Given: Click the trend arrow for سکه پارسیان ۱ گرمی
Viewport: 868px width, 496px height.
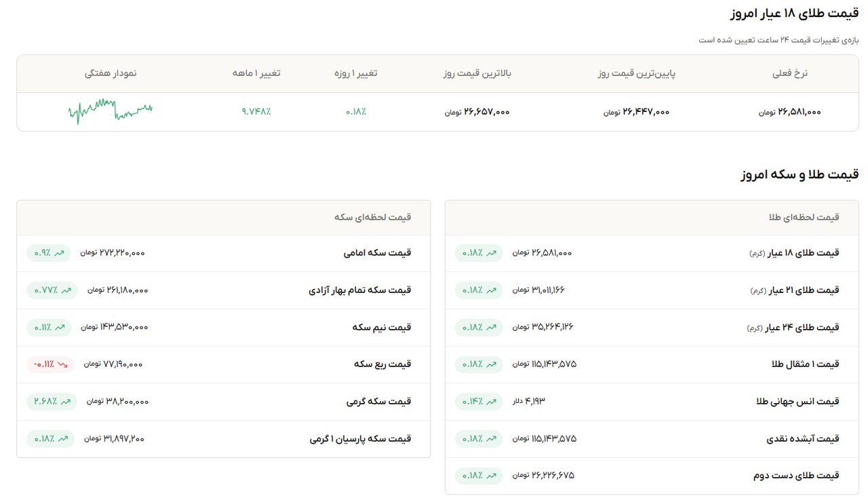Looking at the screenshot, I should (63, 438).
